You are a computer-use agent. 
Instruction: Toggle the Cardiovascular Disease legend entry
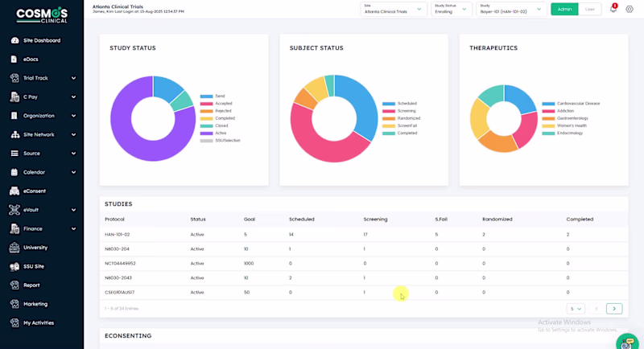click(x=571, y=104)
